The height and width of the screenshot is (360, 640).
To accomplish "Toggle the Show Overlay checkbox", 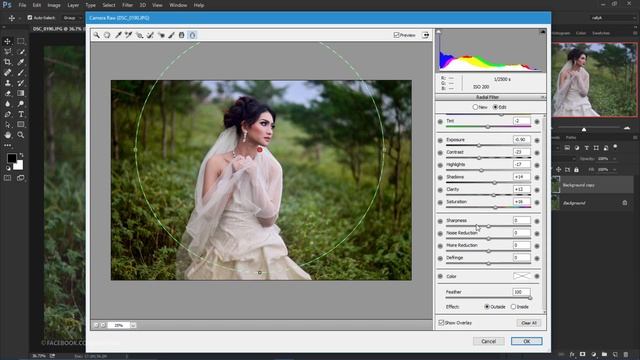I will click(x=441, y=323).
